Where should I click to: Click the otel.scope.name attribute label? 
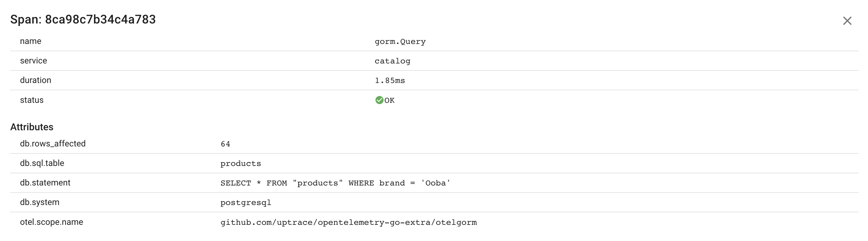[x=52, y=222]
